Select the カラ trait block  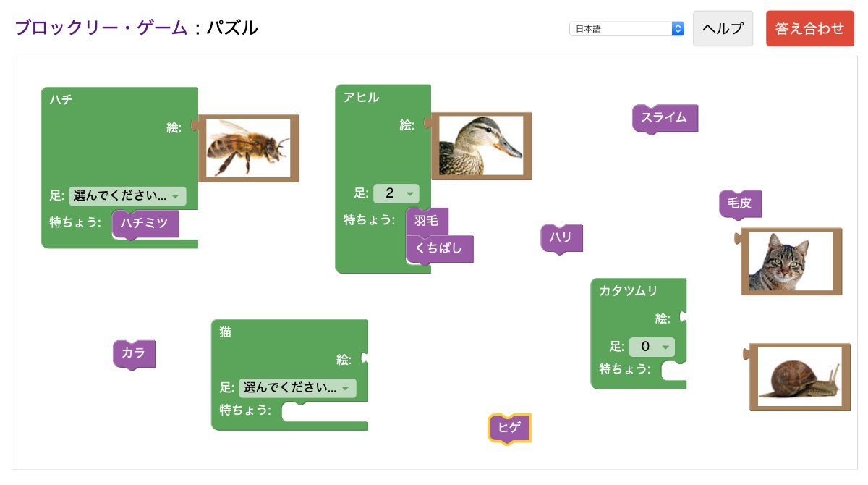[134, 354]
